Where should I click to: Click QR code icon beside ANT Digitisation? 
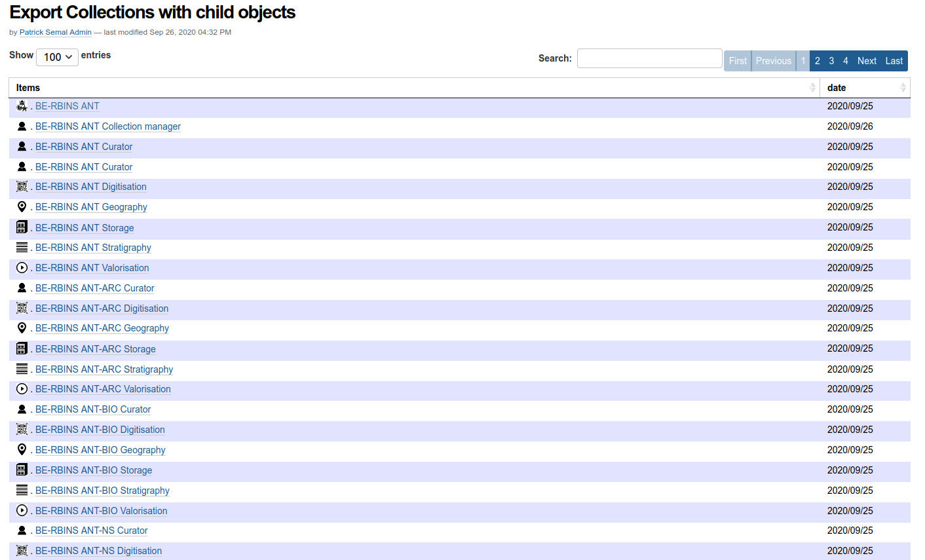22,187
